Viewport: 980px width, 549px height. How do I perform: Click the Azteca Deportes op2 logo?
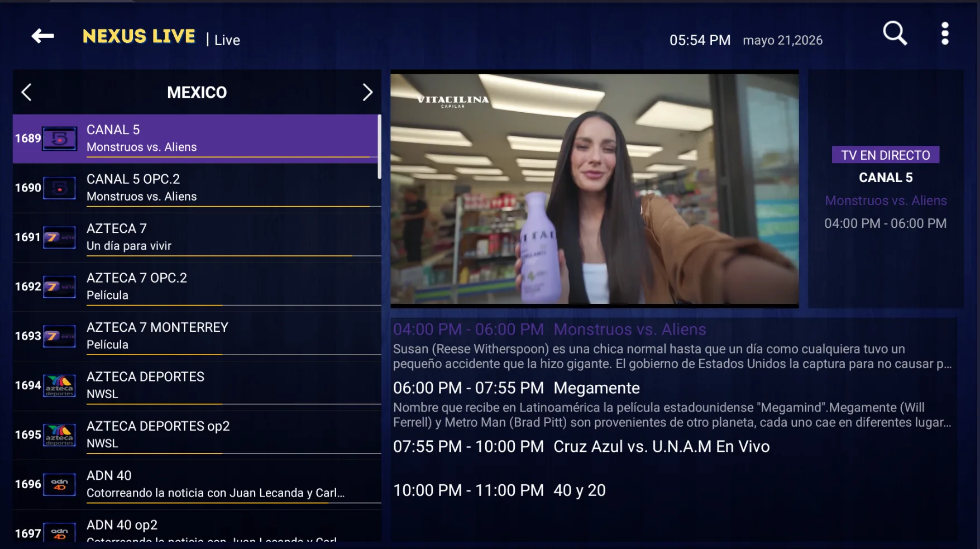pos(60,435)
